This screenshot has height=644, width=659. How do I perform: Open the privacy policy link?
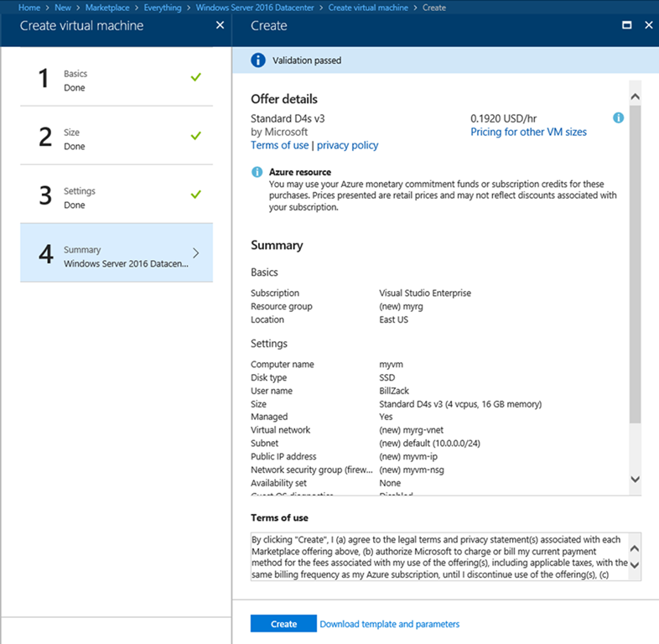point(347,145)
